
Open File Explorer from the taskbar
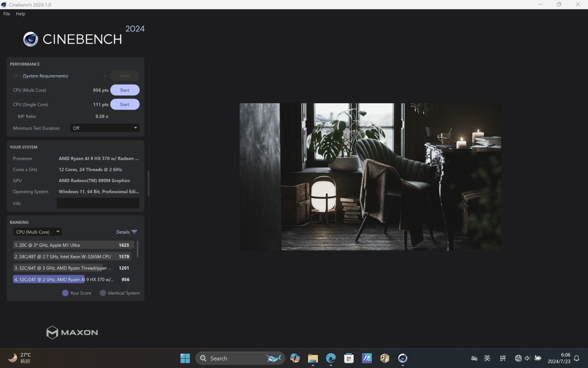pyautogui.click(x=313, y=358)
